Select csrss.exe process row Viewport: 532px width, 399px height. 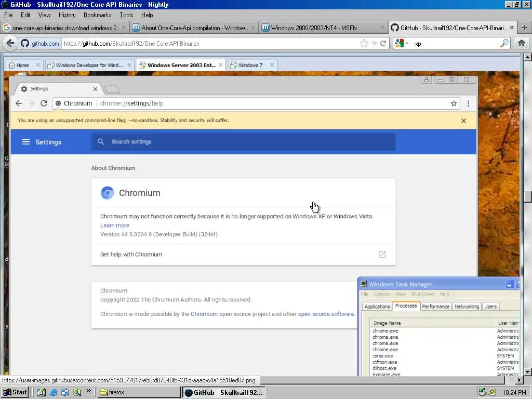click(x=445, y=356)
